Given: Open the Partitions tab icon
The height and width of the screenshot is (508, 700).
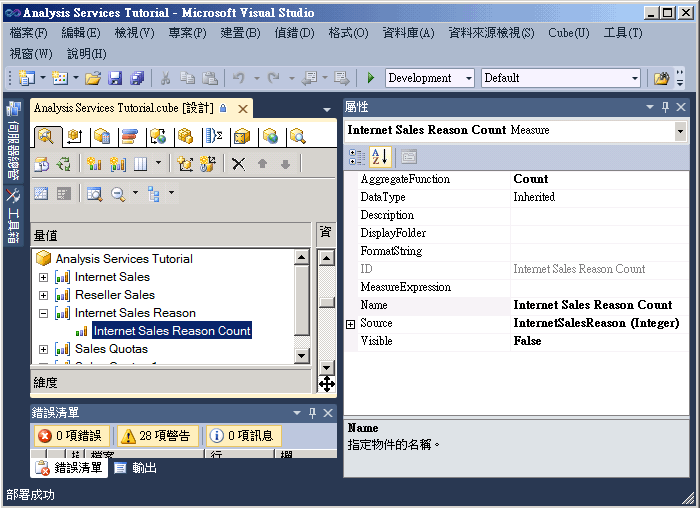Looking at the screenshot, I should 186,136.
